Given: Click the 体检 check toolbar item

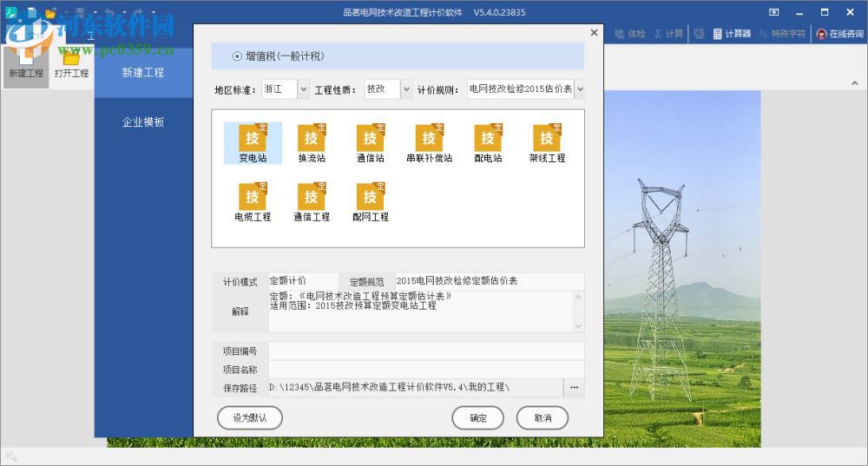Looking at the screenshot, I should pyautogui.click(x=630, y=34).
